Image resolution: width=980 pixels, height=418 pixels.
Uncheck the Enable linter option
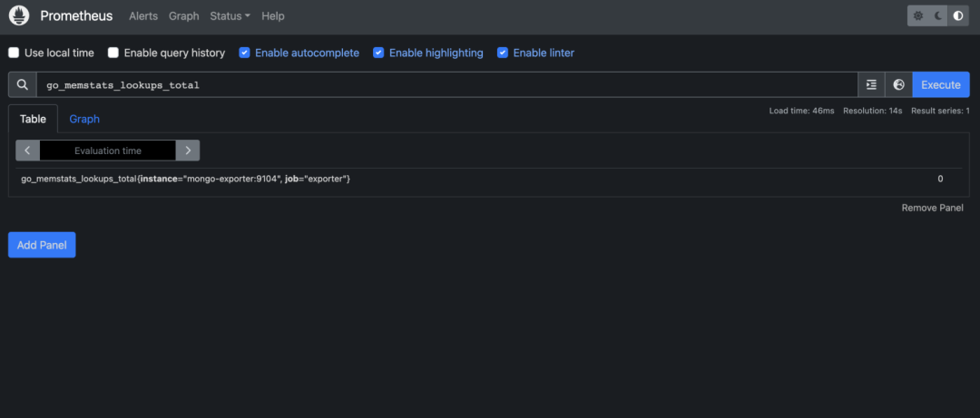click(x=503, y=53)
